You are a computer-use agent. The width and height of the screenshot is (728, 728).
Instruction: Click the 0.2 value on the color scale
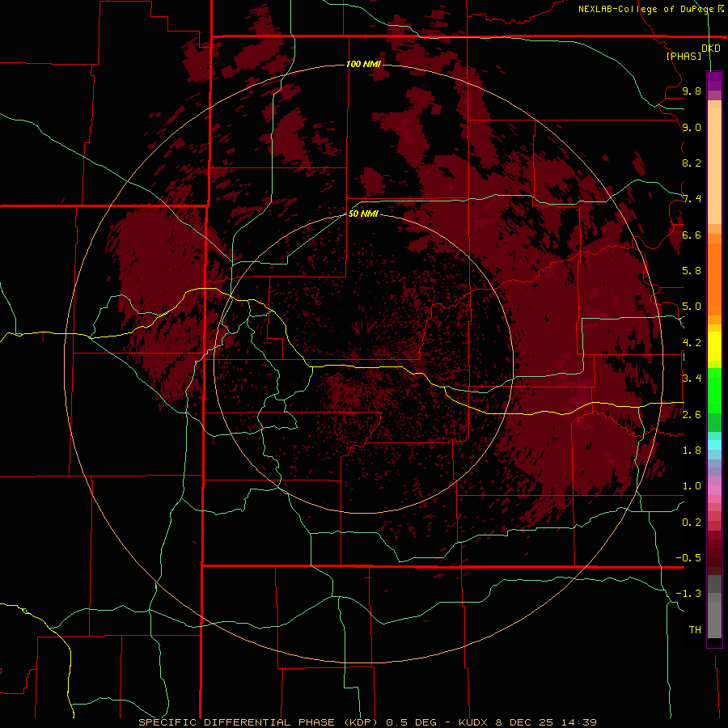(692, 523)
